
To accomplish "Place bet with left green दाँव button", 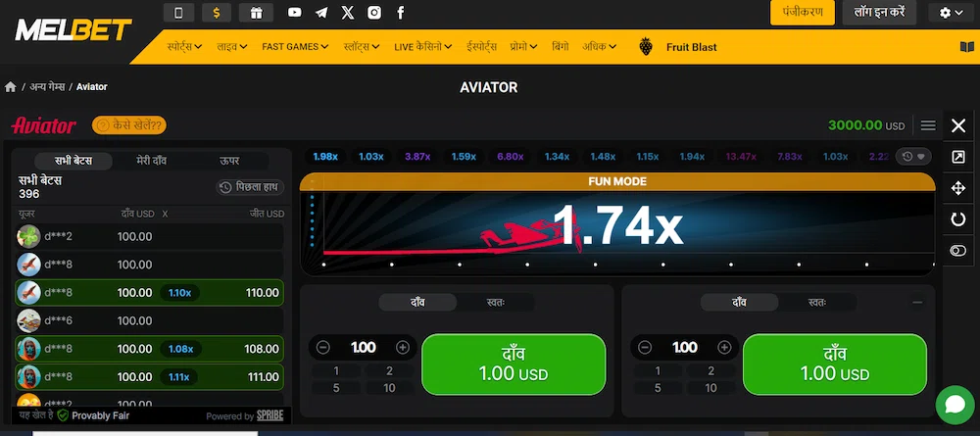I will pyautogui.click(x=514, y=364).
